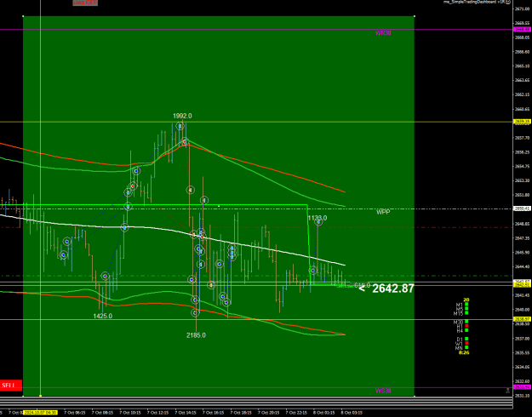Click the red SELL button

tap(11, 386)
